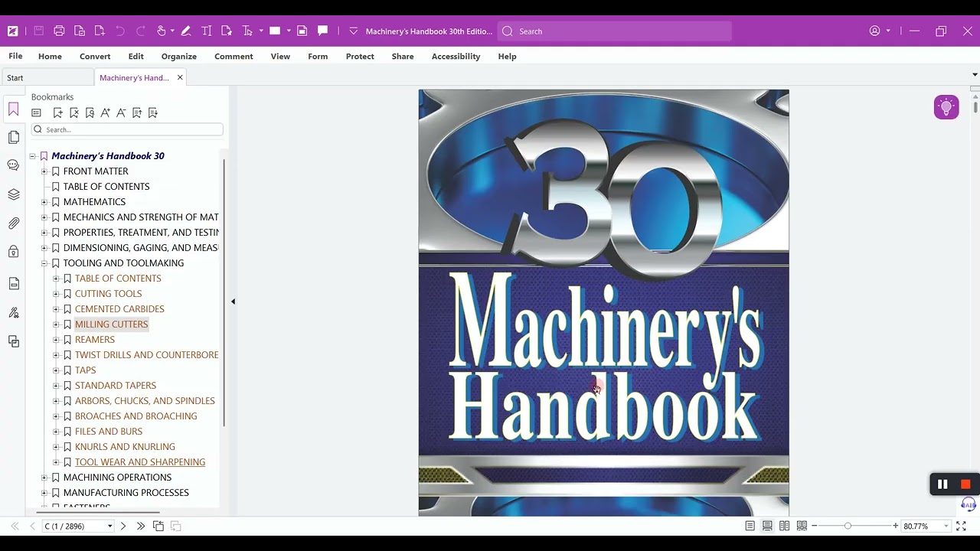This screenshot has height=551, width=980.
Task: Jump to last page arrow
Action: pos(140,527)
